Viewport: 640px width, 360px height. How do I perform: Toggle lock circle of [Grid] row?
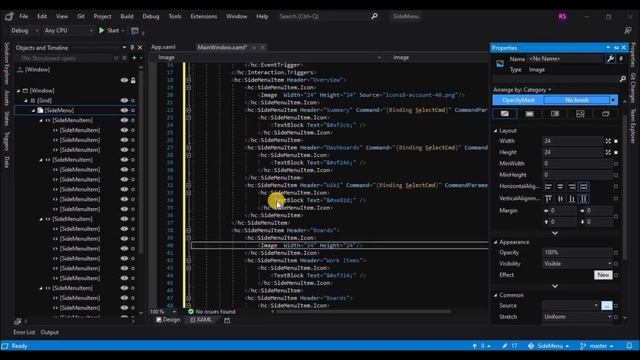coord(133,100)
